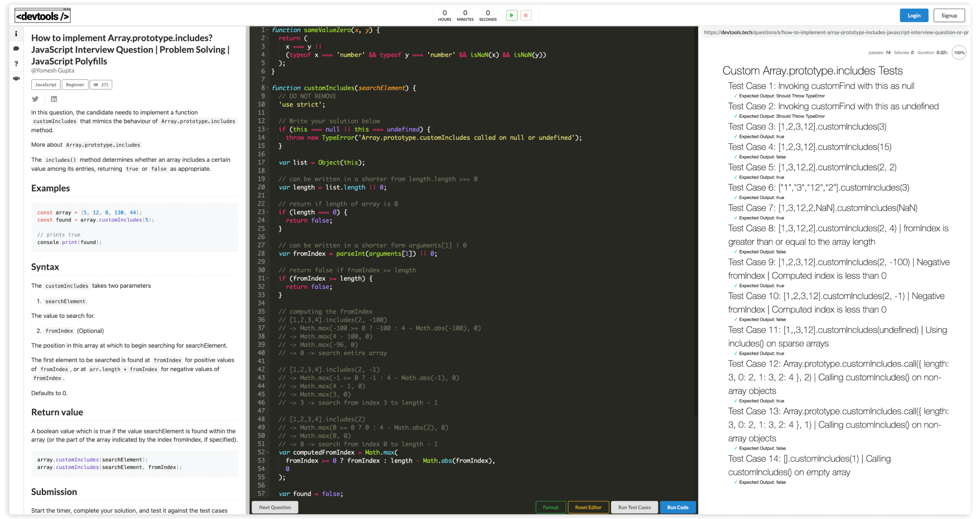
Task: Click the HOURS timer counter
Action: click(x=445, y=15)
